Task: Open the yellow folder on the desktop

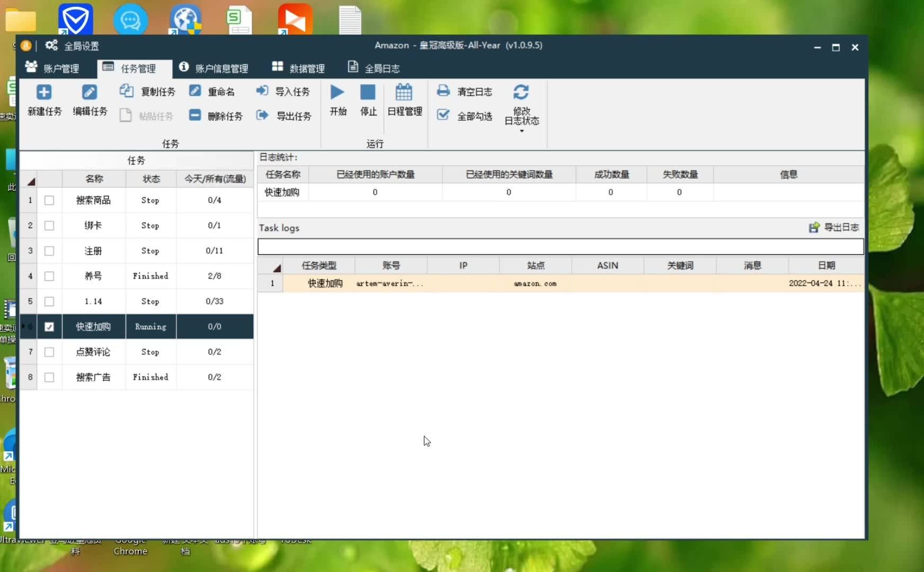Action: tap(21, 20)
